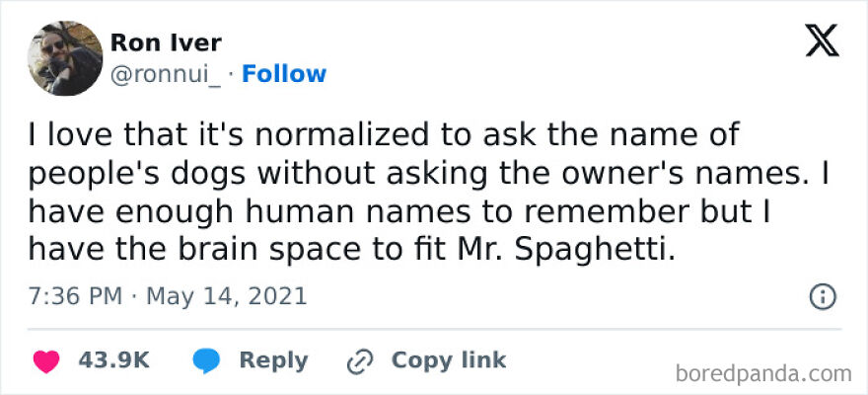Open the circled info icon

coord(823,295)
